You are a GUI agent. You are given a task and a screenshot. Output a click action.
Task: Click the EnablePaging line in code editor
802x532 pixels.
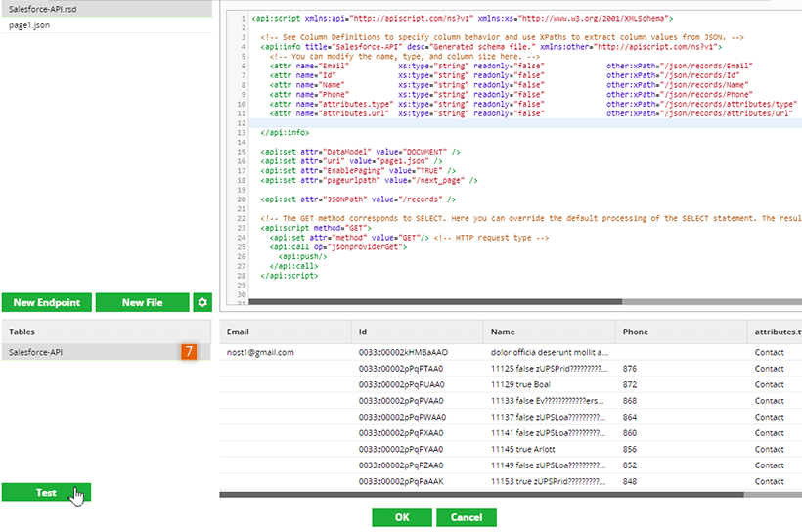tap(358, 171)
